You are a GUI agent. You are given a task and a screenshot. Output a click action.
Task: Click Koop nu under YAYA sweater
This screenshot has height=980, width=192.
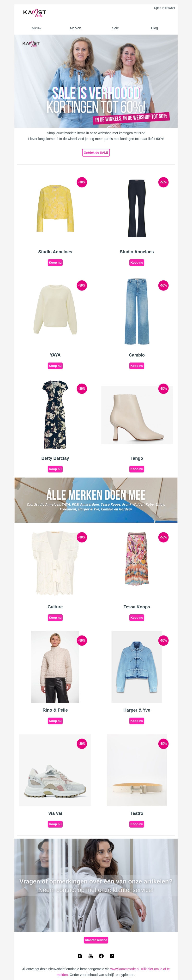[55, 366]
